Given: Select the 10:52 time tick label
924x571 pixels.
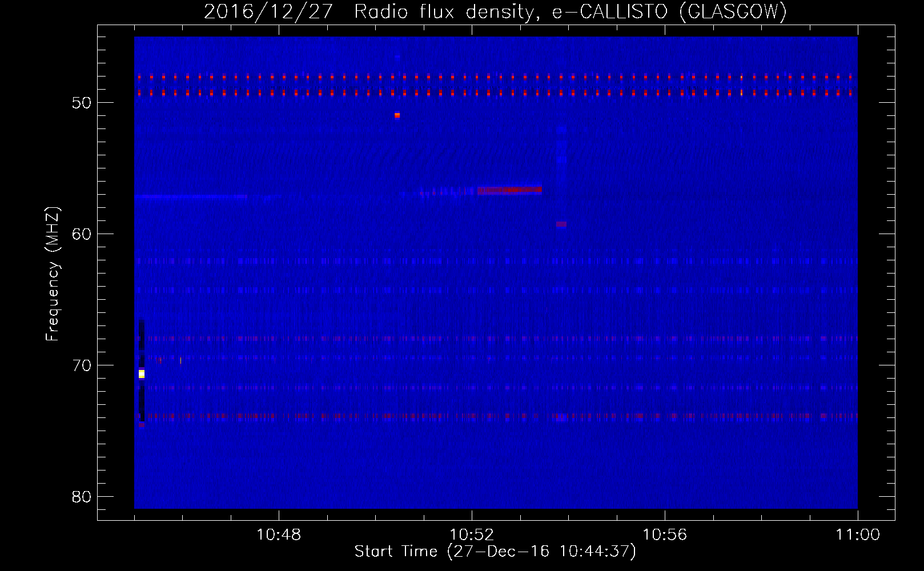Looking at the screenshot, I should click(472, 535).
